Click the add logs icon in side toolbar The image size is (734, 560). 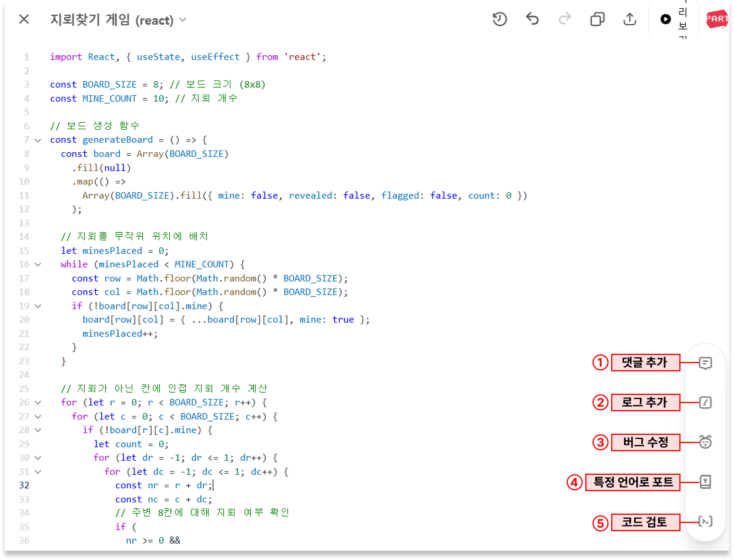tap(705, 403)
